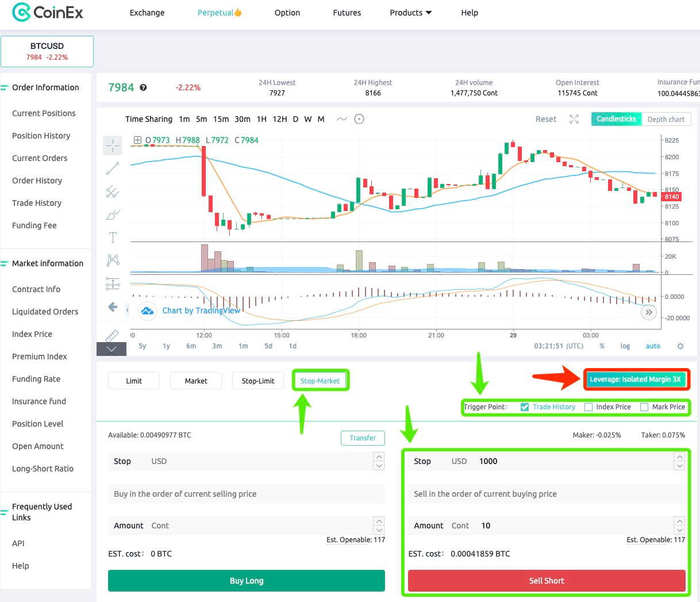Open chart properties gear icon

[x=680, y=346]
